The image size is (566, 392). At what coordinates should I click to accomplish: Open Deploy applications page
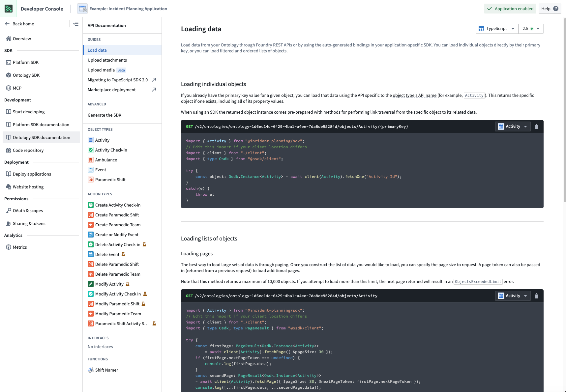click(41, 174)
